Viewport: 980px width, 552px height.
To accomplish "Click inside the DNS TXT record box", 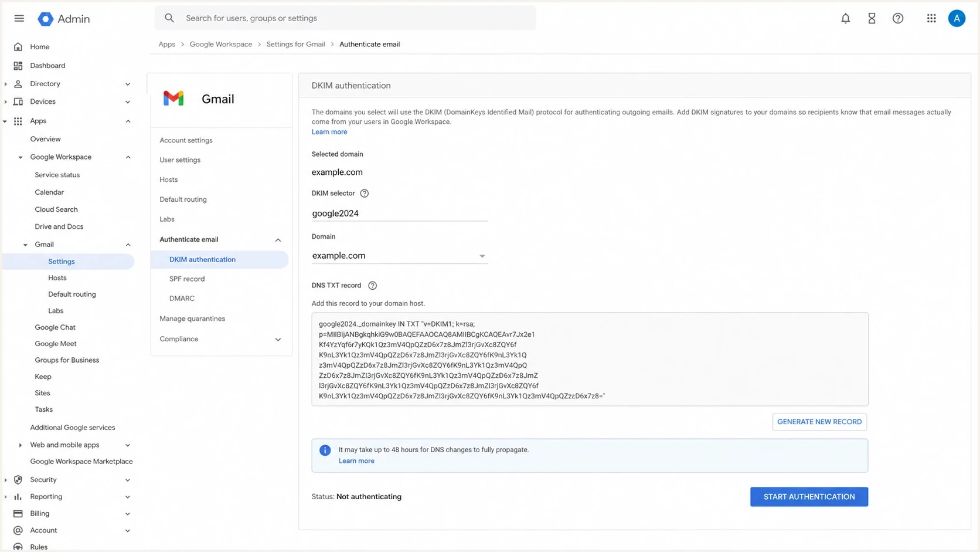I will (x=590, y=359).
